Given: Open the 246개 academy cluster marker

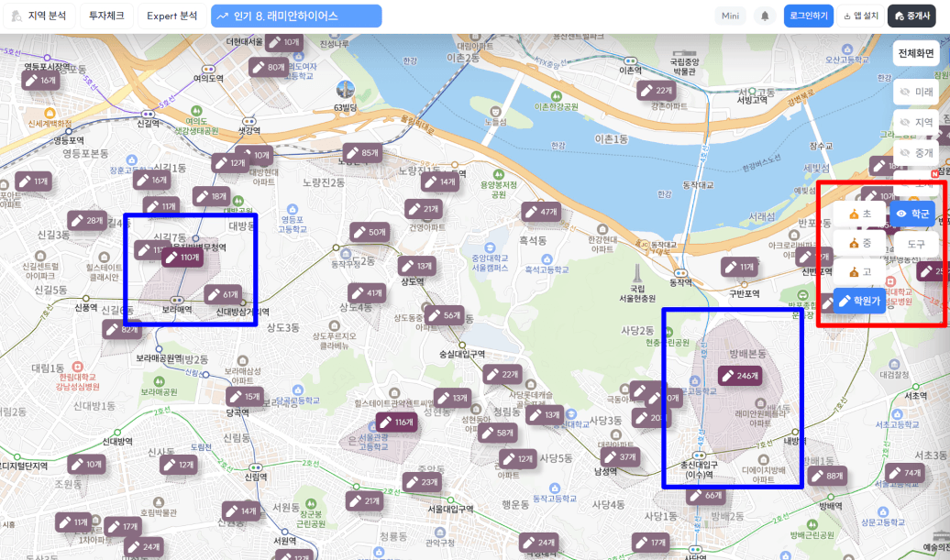Looking at the screenshot, I should pyautogui.click(x=740, y=376).
